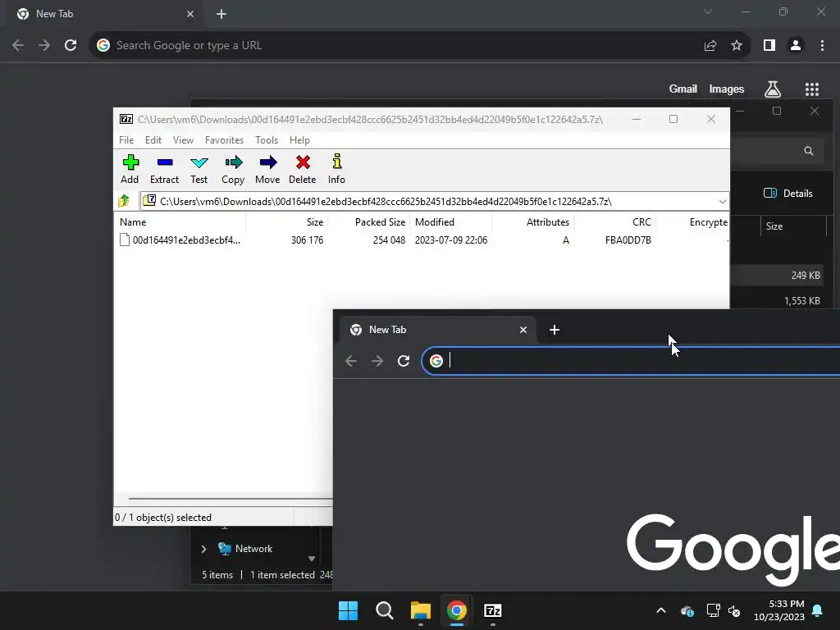Click the 7-Zip horizontal scrollbar
The image size is (840, 630).
tap(231, 498)
